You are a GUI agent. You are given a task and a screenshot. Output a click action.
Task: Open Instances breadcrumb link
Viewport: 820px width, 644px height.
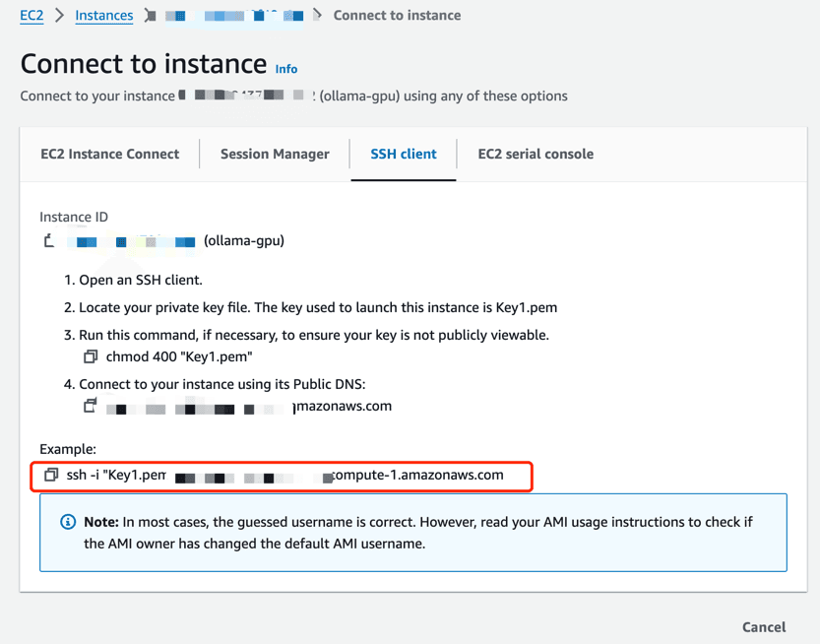coord(104,16)
